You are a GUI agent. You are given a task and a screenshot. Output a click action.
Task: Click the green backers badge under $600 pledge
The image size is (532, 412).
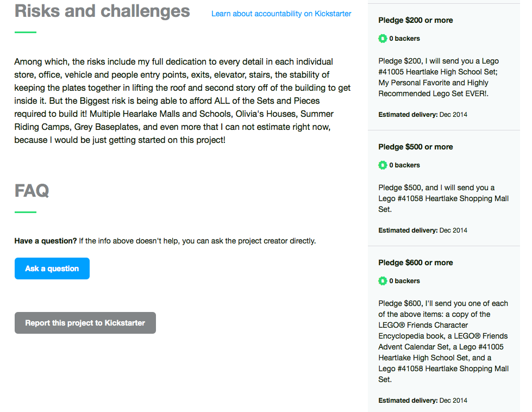(x=383, y=281)
